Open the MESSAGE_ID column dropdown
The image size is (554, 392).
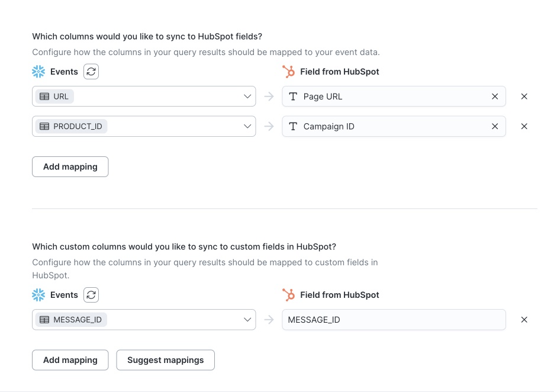click(x=144, y=320)
